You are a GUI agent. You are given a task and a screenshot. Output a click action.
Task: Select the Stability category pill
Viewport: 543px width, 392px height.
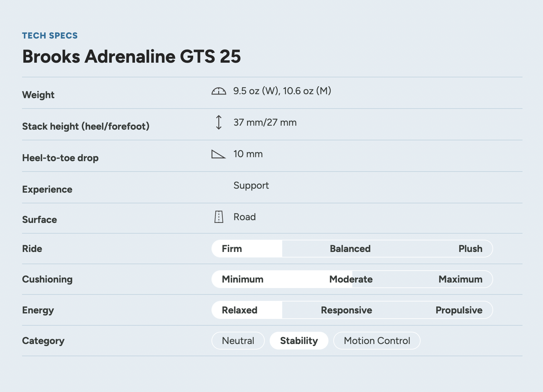[x=299, y=341]
